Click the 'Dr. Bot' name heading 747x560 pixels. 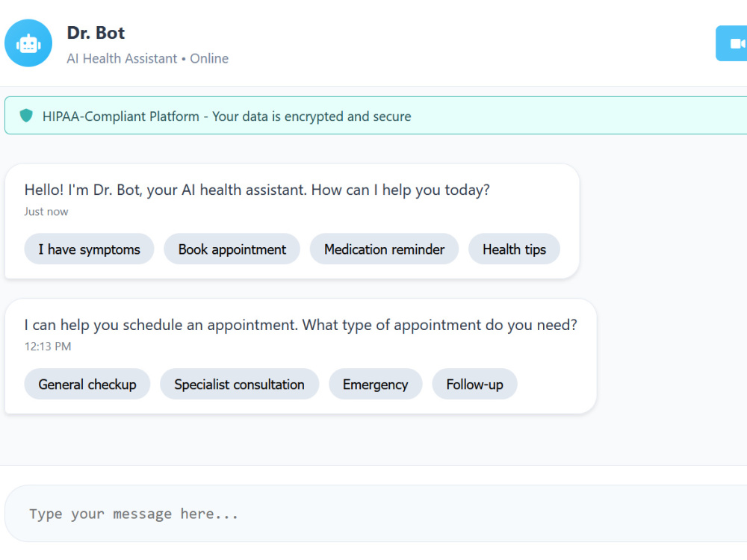click(96, 33)
